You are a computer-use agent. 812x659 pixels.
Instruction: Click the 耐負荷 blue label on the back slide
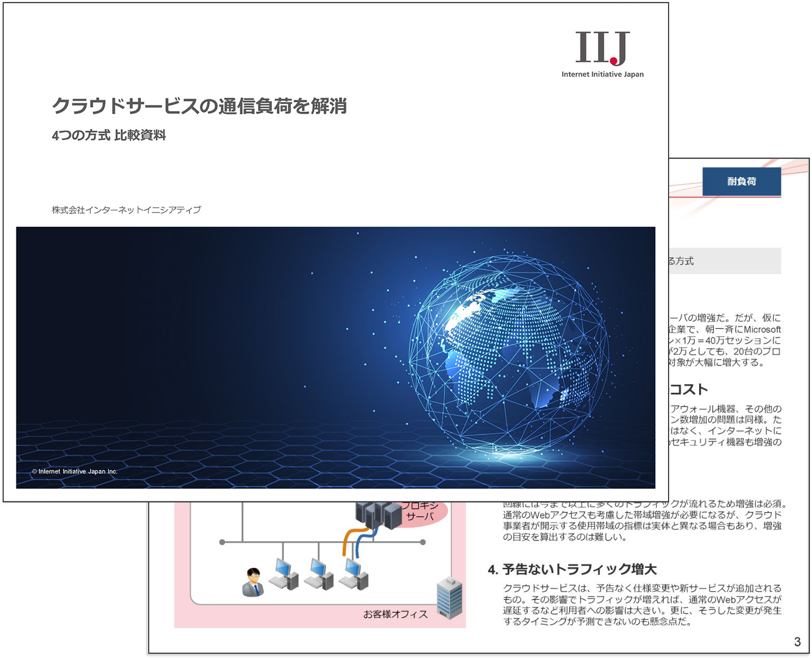pos(741,181)
